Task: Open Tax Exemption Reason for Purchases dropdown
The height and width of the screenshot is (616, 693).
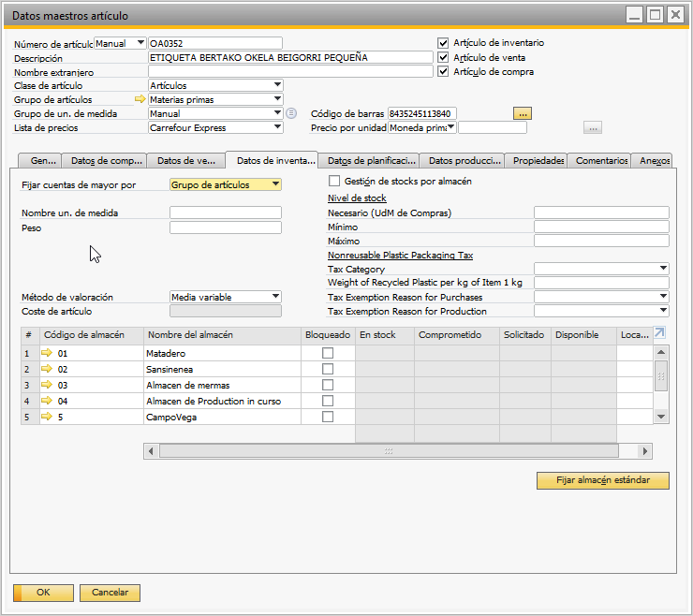Action: 663,297
